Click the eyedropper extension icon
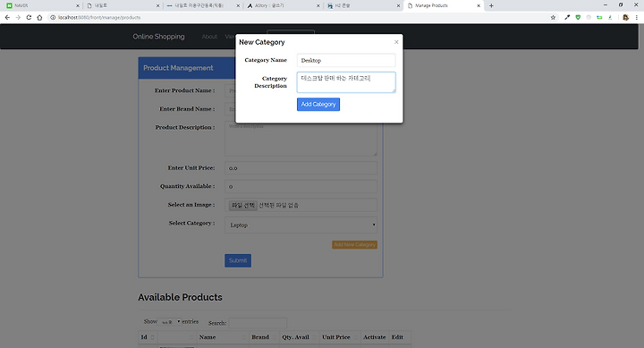 pyautogui.click(x=567, y=17)
